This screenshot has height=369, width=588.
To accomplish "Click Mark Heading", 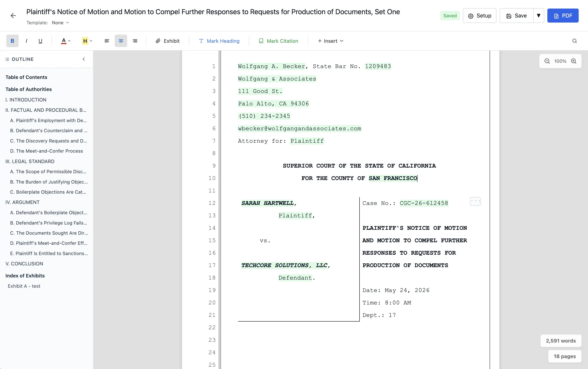I will tap(219, 41).
